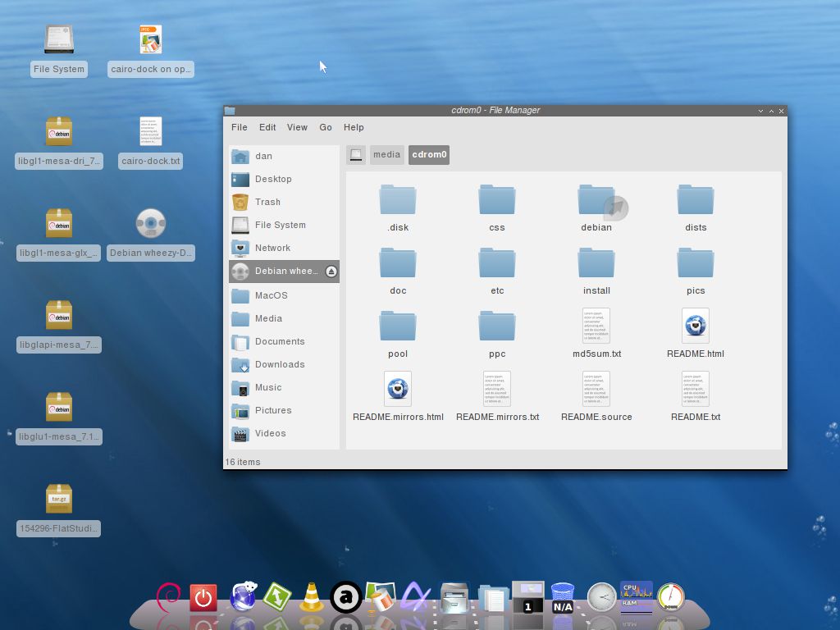Select Desktop in the sidebar
This screenshot has width=840, height=630.
284,179
